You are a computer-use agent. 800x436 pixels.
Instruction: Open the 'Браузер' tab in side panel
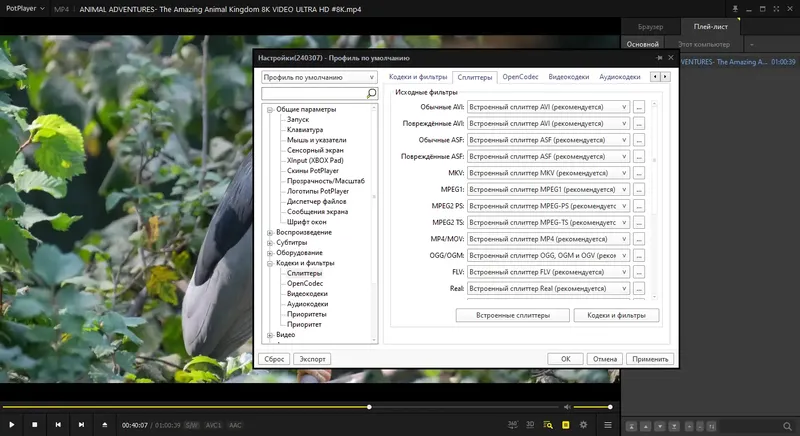pyautogui.click(x=651, y=27)
